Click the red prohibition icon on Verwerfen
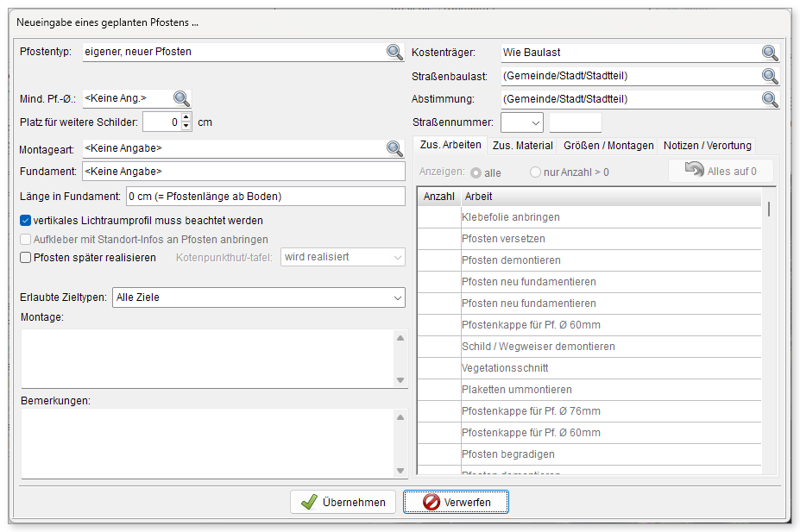The height and width of the screenshot is (532, 800). tap(431, 502)
